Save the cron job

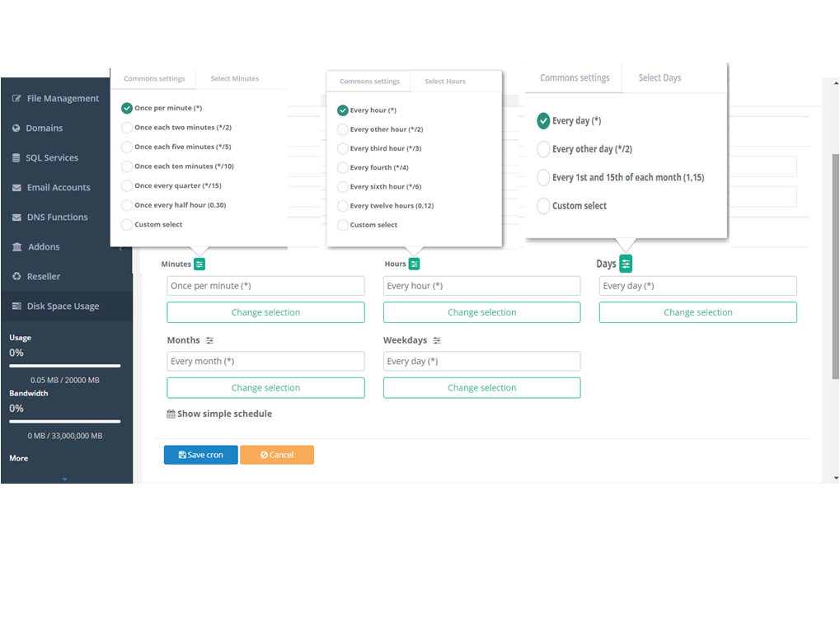coord(201,455)
